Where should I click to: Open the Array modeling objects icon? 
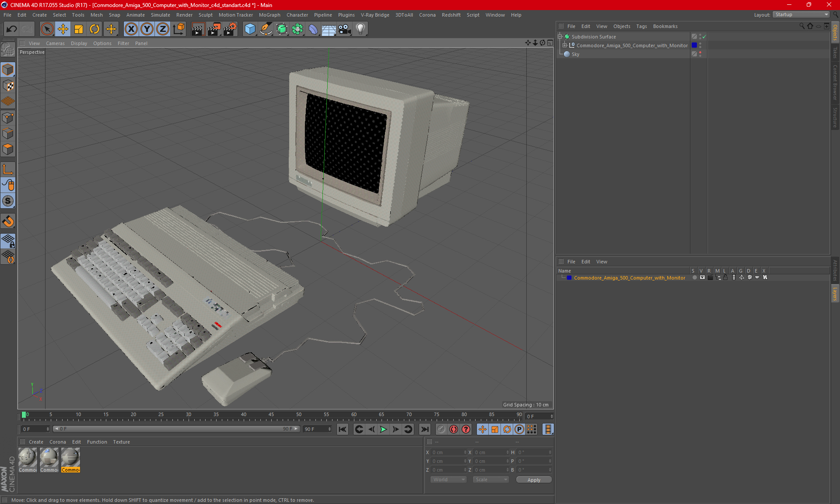click(x=297, y=29)
